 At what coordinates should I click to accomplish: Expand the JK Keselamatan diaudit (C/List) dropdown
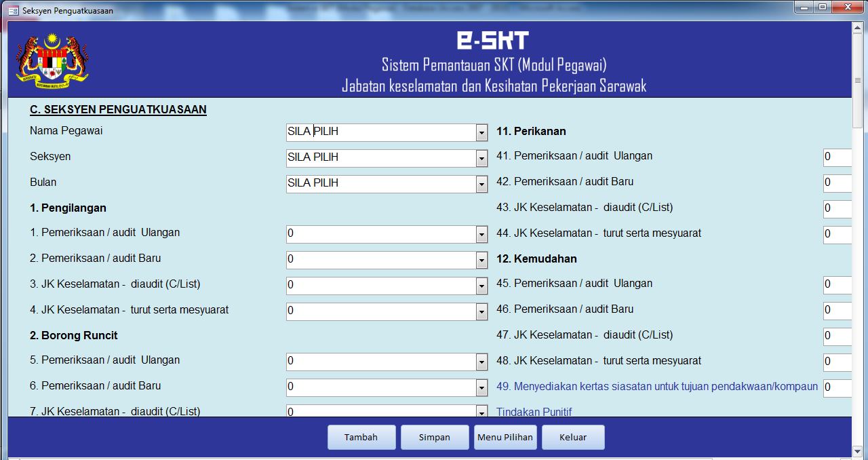click(x=481, y=286)
